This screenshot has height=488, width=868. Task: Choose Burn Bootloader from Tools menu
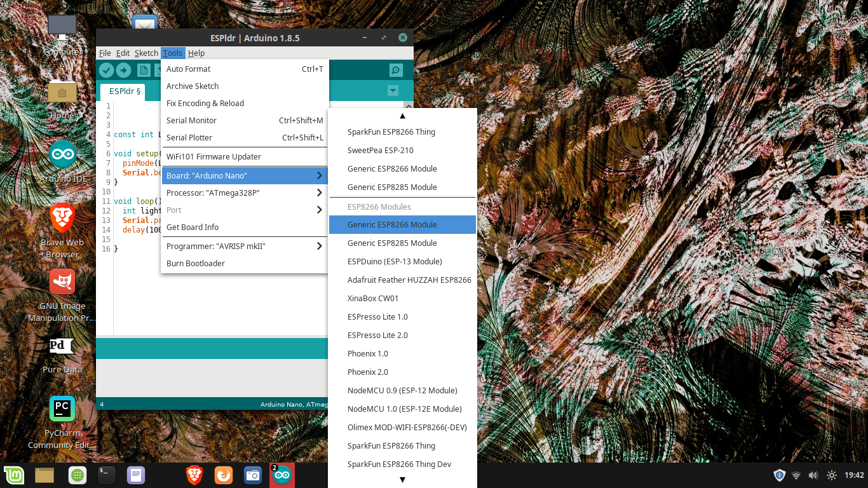245,263
